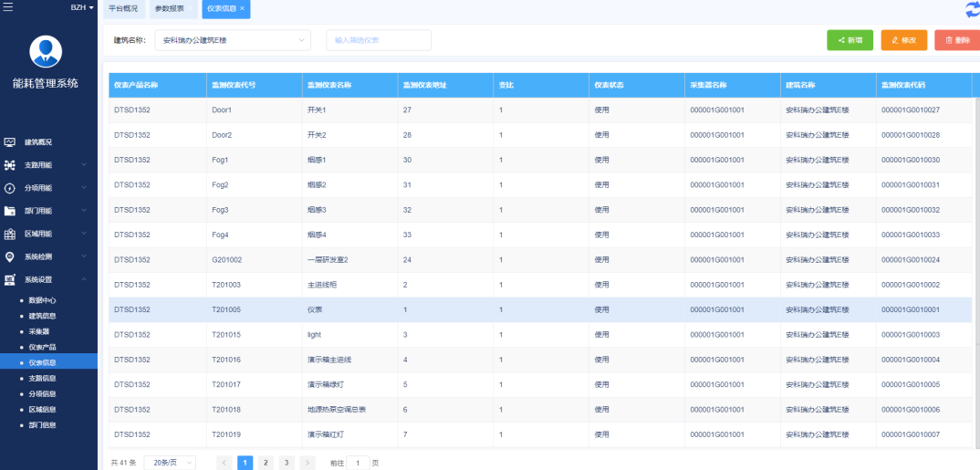Select 仪表信息 submenu item
The height and width of the screenshot is (470, 980).
click(x=48, y=362)
